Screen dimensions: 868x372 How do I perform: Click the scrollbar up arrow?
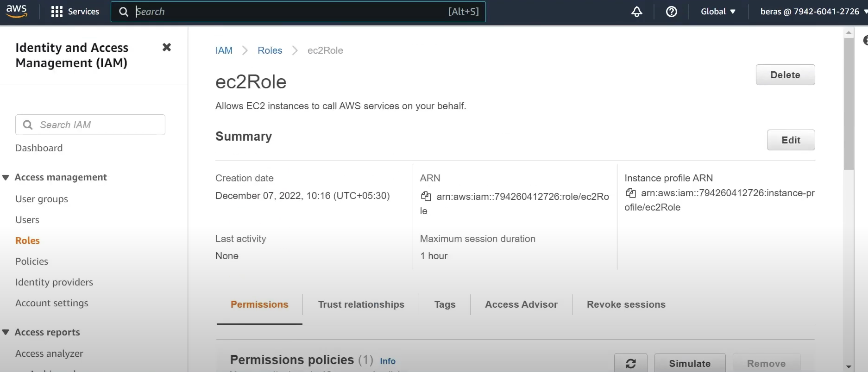(x=849, y=32)
